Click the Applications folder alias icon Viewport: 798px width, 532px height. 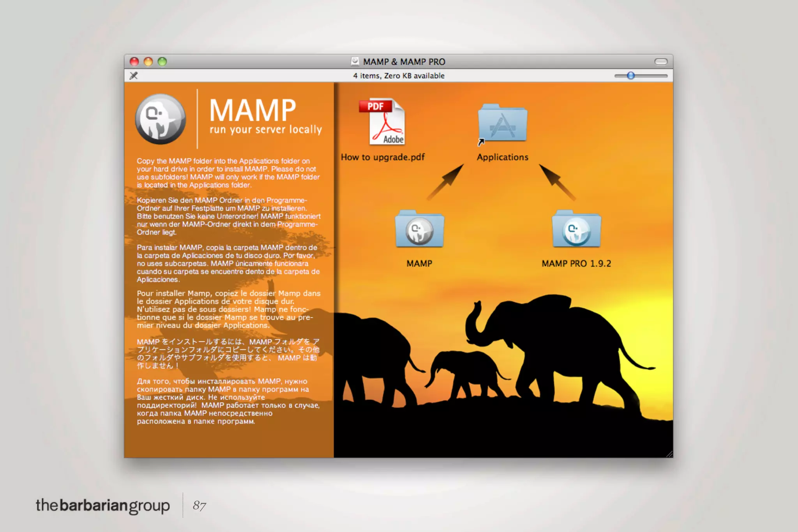pyautogui.click(x=503, y=123)
